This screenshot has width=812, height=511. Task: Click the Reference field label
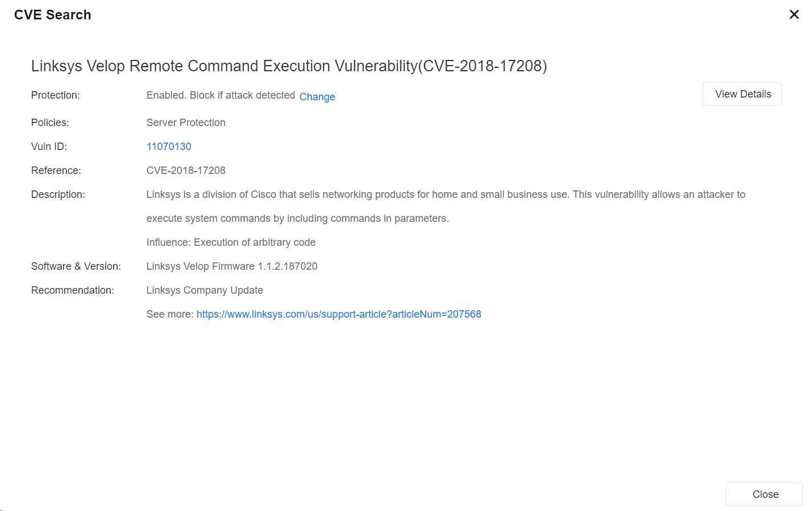[56, 171]
